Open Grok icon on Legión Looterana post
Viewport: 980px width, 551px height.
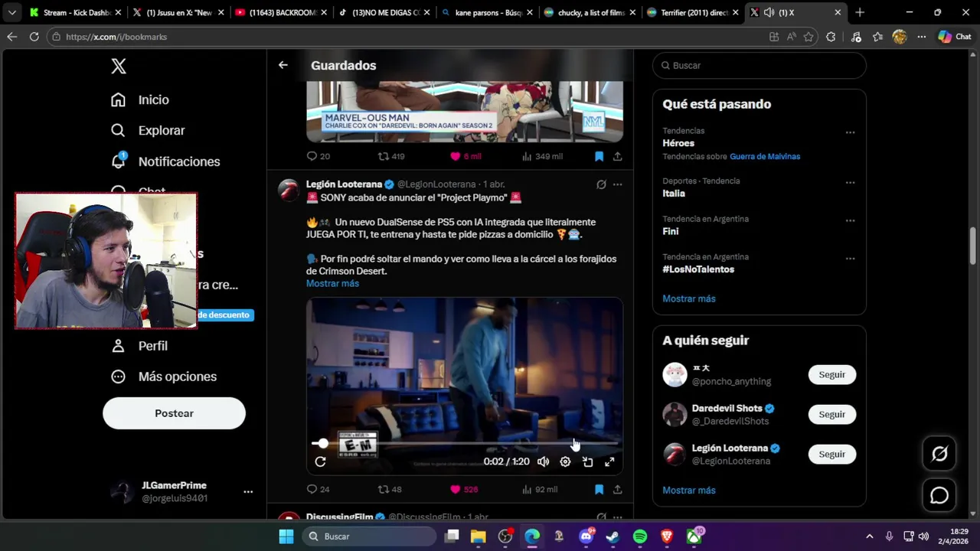click(601, 184)
